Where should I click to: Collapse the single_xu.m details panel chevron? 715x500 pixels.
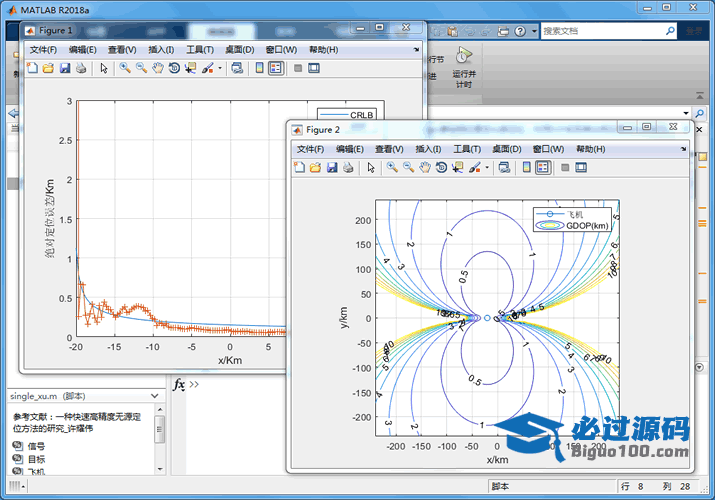coord(155,397)
